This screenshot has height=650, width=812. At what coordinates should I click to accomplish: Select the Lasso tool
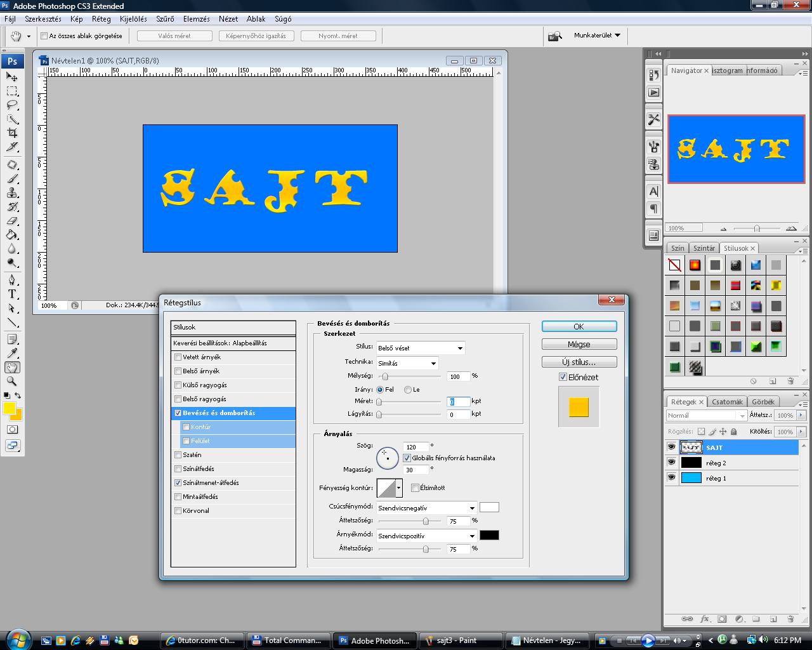pyautogui.click(x=12, y=105)
